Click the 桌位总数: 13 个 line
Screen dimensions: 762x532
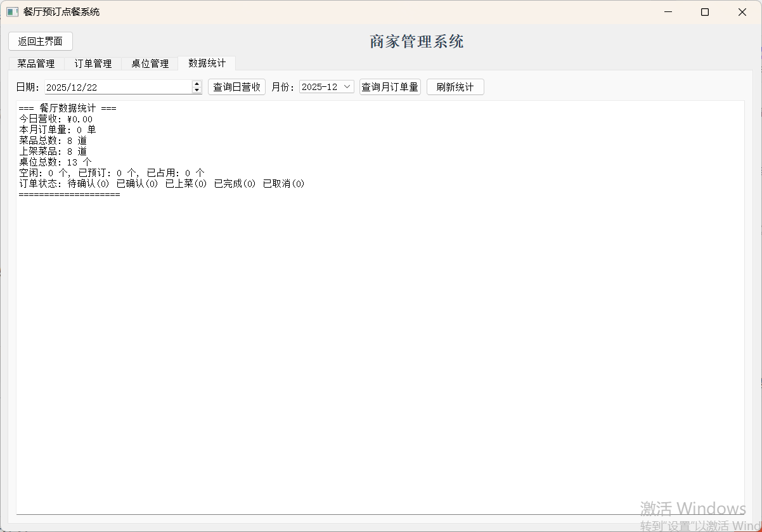tap(55, 162)
